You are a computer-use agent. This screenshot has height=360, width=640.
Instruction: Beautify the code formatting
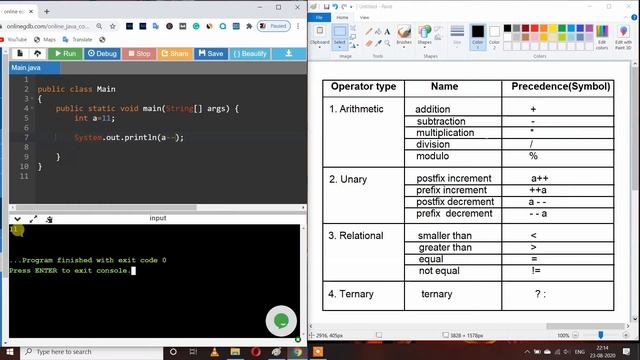(250, 53)
